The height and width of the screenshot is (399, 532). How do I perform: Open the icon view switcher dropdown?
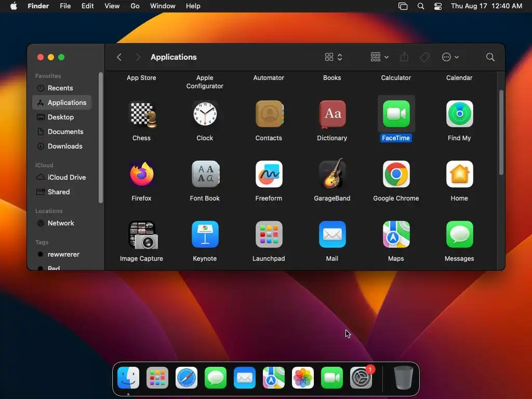pyautogui.click(x=334, y=57)
